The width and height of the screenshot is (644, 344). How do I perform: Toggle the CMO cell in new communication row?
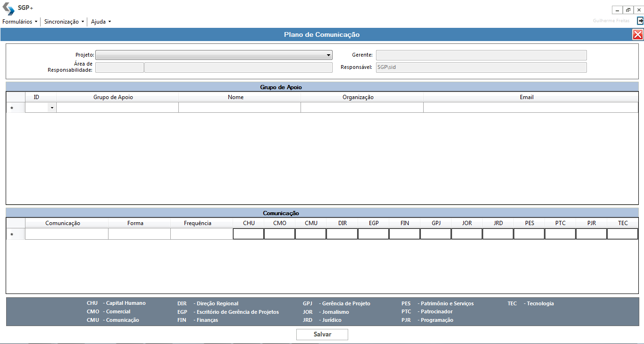click(x=280, y=234)
